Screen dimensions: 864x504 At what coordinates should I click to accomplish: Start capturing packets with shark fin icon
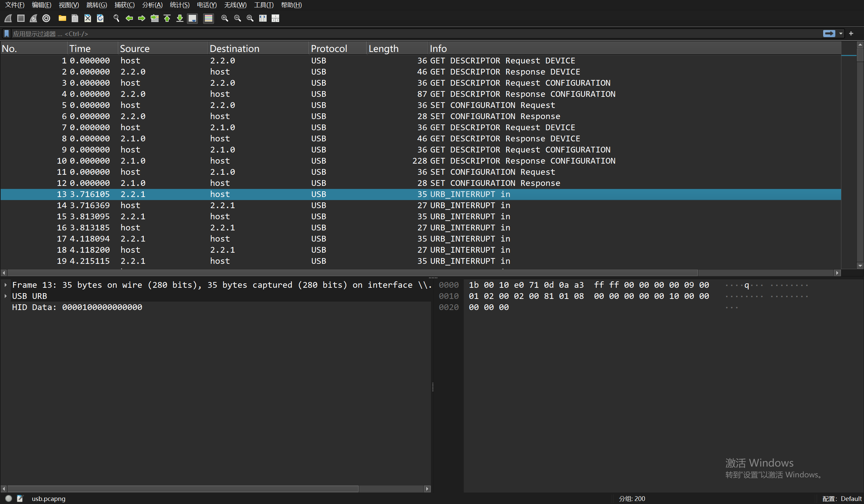coord(8,18)
